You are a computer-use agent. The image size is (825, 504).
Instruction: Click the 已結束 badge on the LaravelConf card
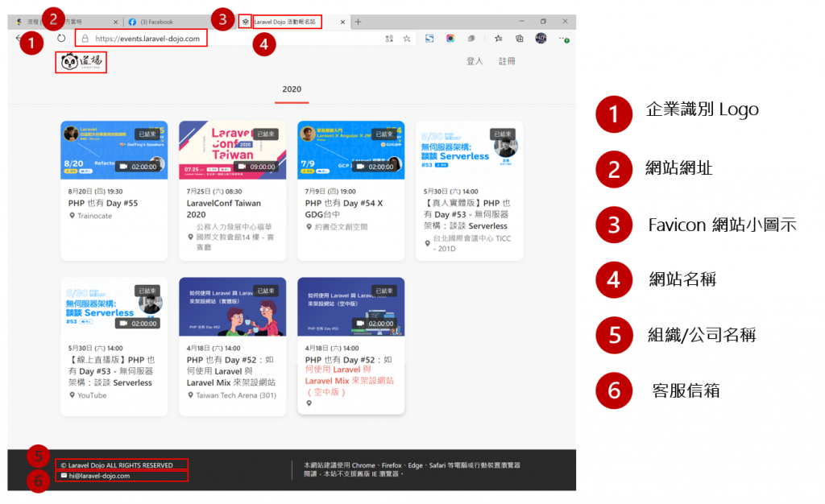pos(266,134)
